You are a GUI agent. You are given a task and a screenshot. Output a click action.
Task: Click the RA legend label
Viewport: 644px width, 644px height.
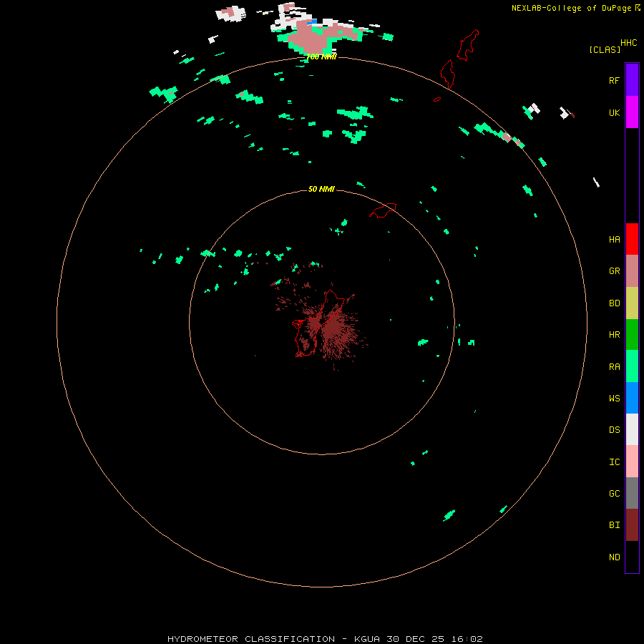coord(614,367)
